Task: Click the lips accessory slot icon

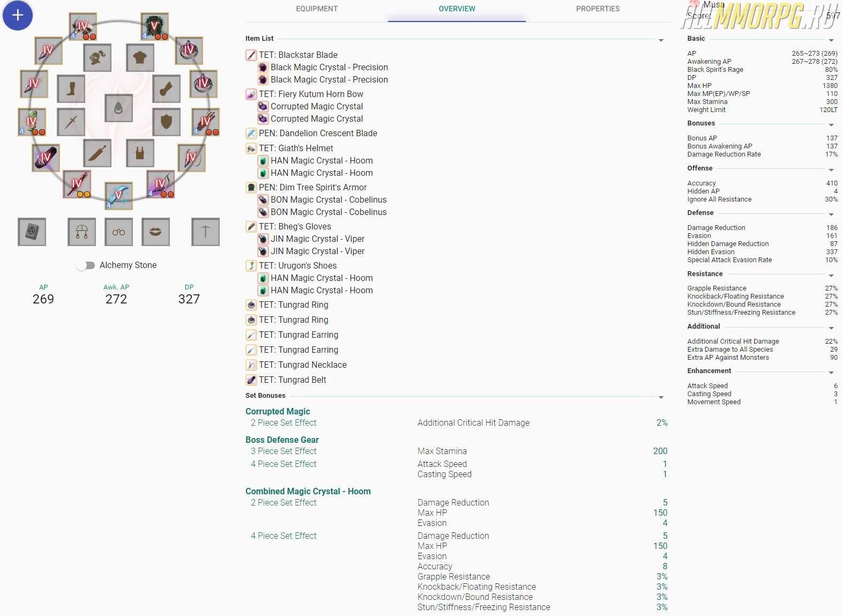Action: pyautogui.click(x=155, y=232)
